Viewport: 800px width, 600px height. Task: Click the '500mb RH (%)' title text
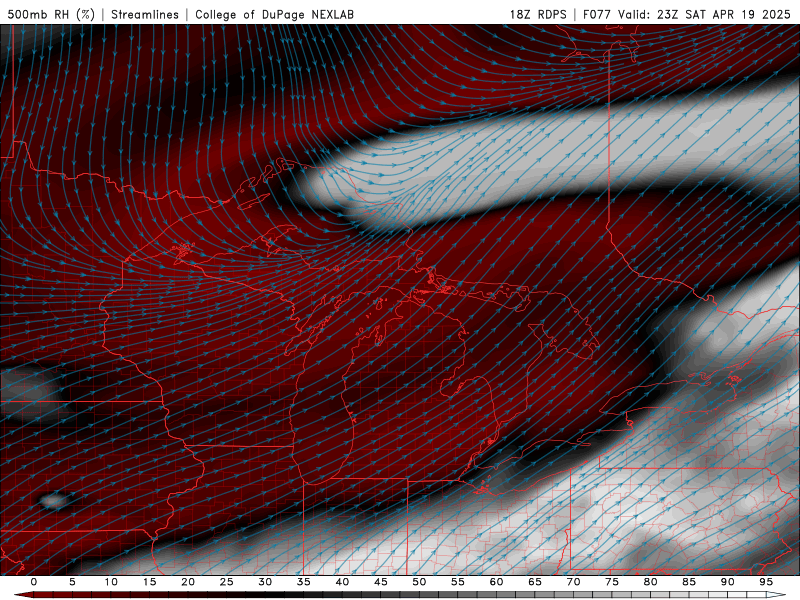51,14
